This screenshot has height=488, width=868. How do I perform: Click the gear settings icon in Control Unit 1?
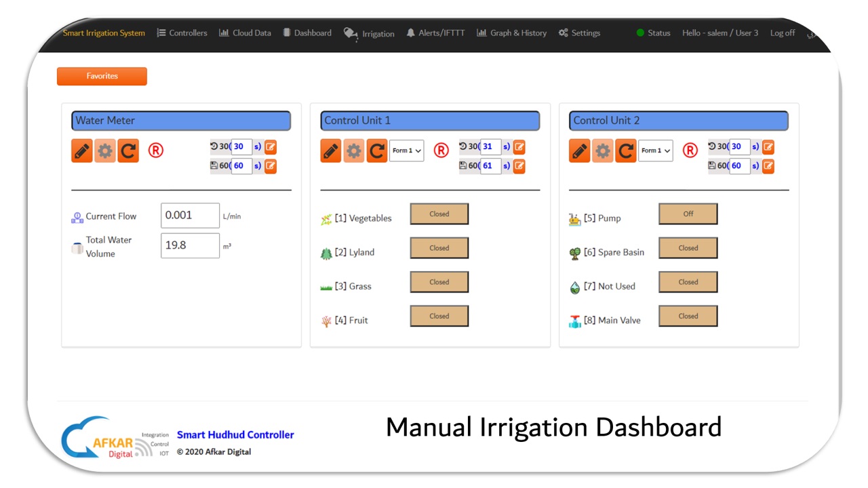tap(354, 150)
